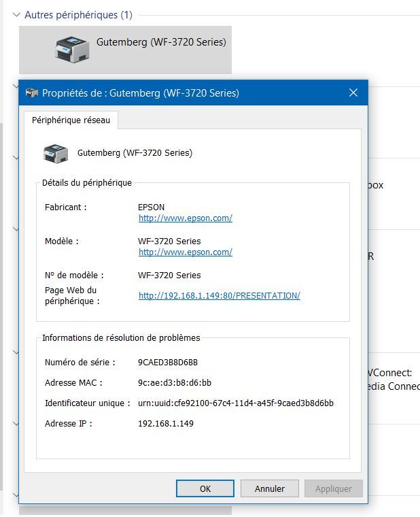Click the urn:uuid unique identifier value
The width and height of the screenshot is (420, 517).
(236, 403)
